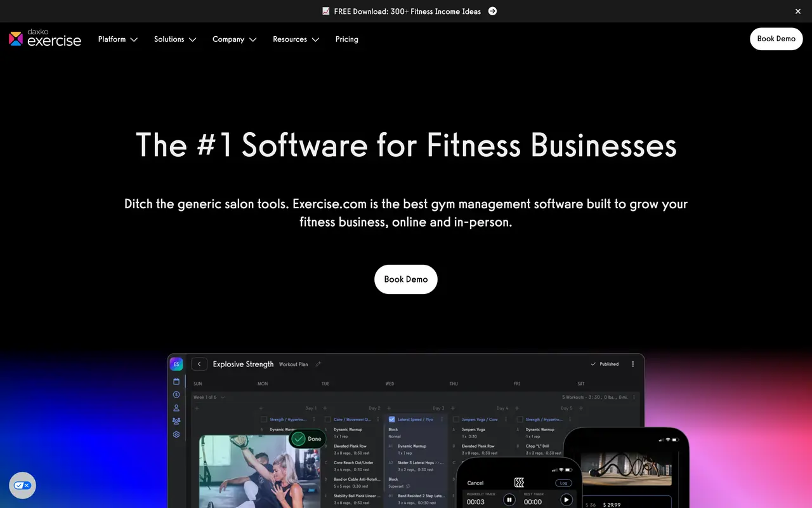Click the Log button on the phone screen

(563, 483)
